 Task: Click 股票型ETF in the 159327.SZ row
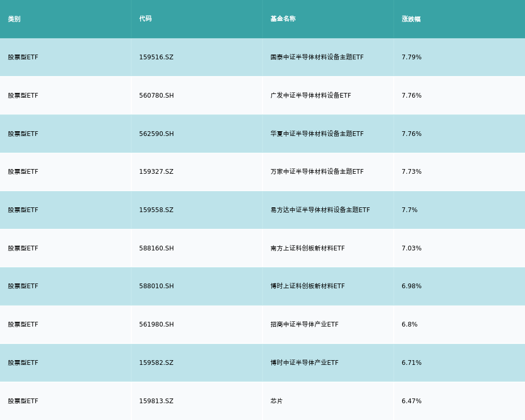(23, 172)
